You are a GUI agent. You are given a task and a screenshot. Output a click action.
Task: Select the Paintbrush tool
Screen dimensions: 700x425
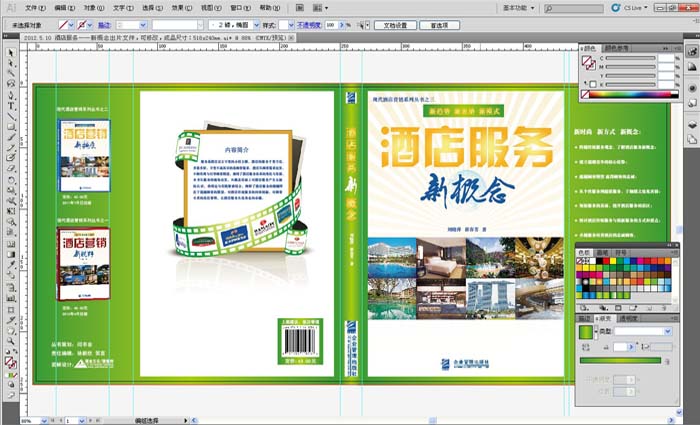pos(11,138)
